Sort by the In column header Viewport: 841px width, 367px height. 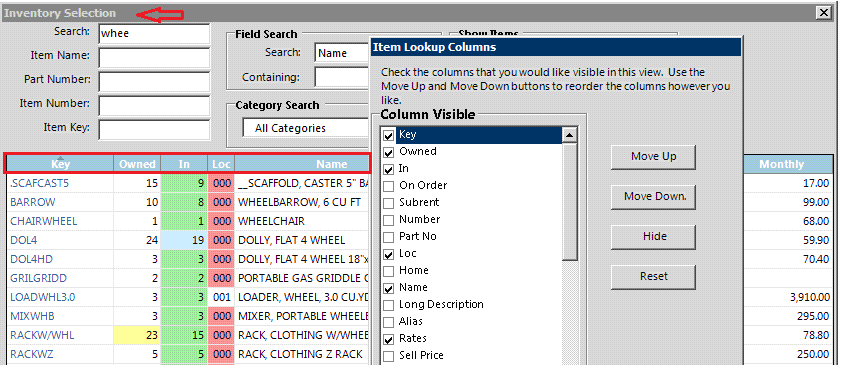pyautogui.click(x=185, y=164)
